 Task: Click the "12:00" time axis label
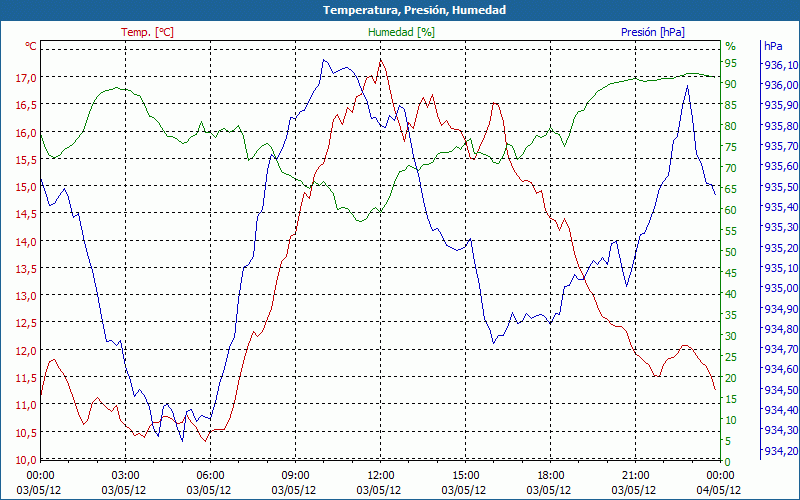point(381,476)
